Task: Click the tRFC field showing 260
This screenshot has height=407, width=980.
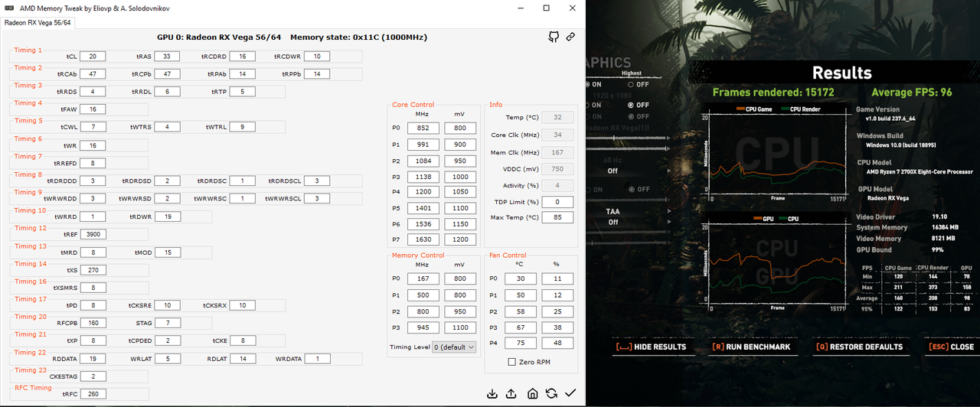Action: (x=93, y=394)
